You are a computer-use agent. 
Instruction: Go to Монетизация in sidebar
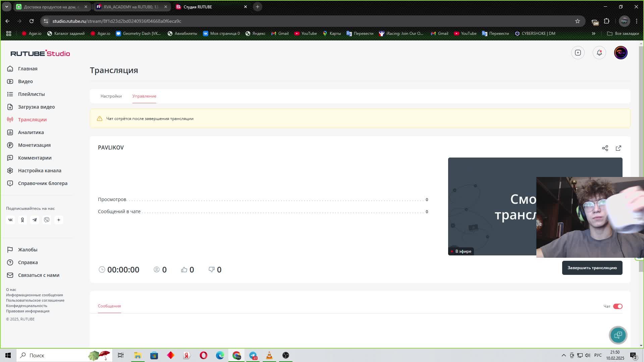point(34,145)
